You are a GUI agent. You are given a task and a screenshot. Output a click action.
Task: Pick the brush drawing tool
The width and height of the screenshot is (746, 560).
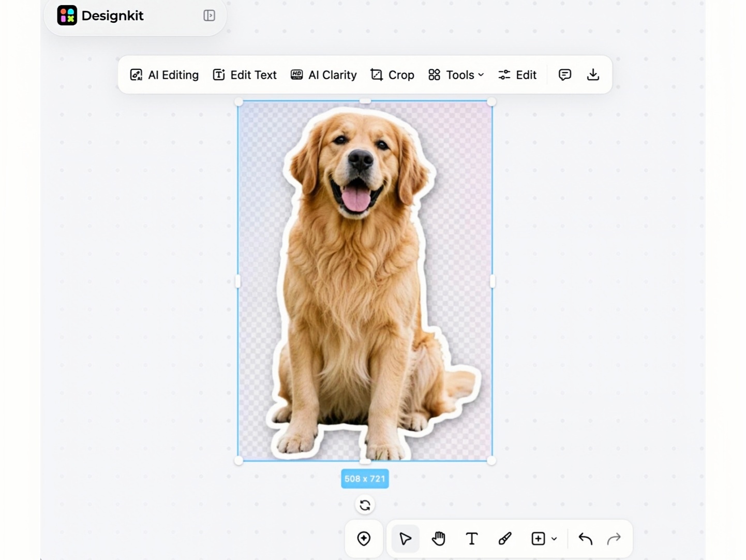coord(505,539)
